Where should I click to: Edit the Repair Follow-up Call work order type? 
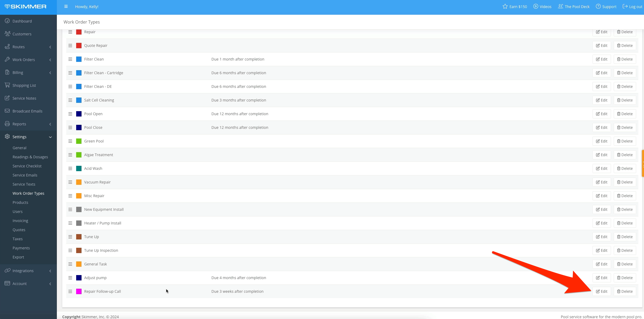tap(602, 291)
